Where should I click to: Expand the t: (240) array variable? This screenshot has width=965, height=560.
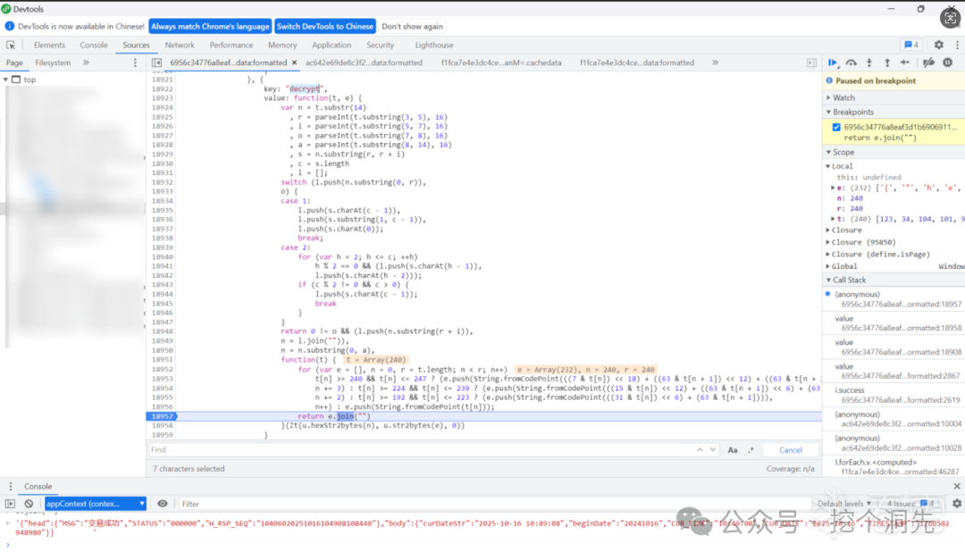pyautogui.click(x=833, y=219)
